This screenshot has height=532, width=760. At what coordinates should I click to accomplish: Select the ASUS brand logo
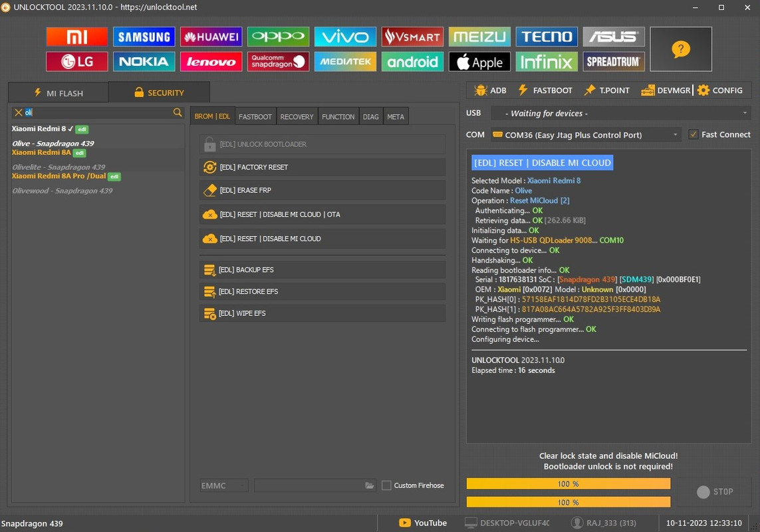(x=614, y=37)
